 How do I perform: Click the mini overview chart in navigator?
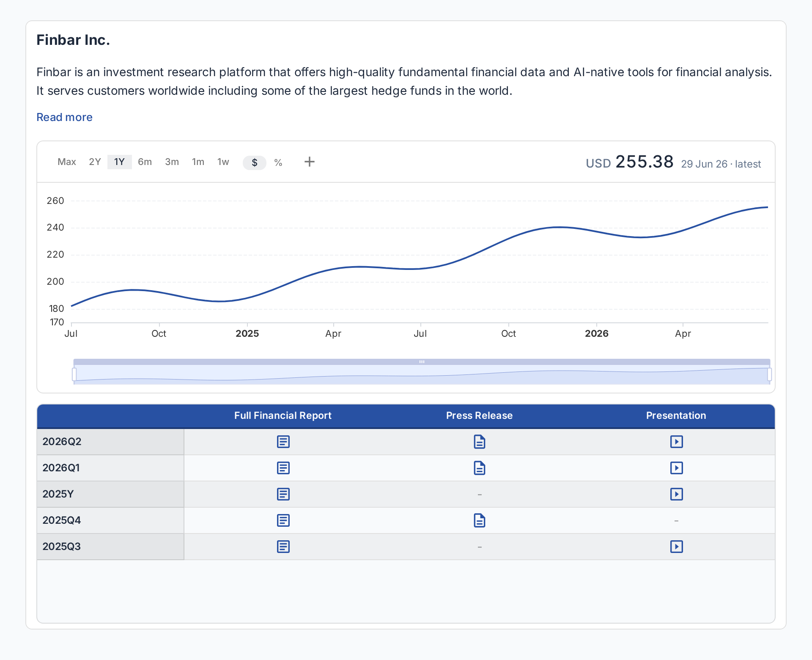[x=422, y=375]
